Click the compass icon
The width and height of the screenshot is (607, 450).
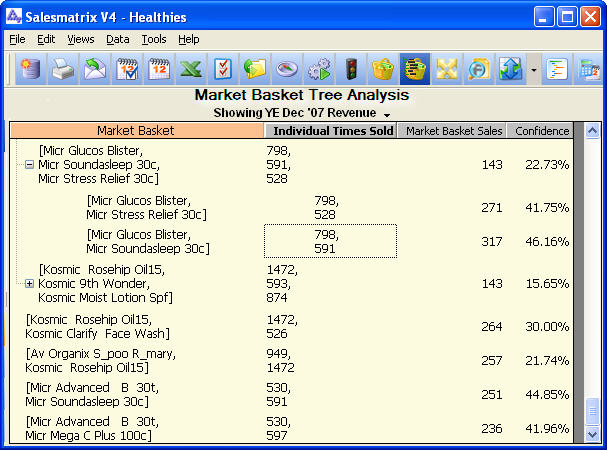tap(287, 69)
